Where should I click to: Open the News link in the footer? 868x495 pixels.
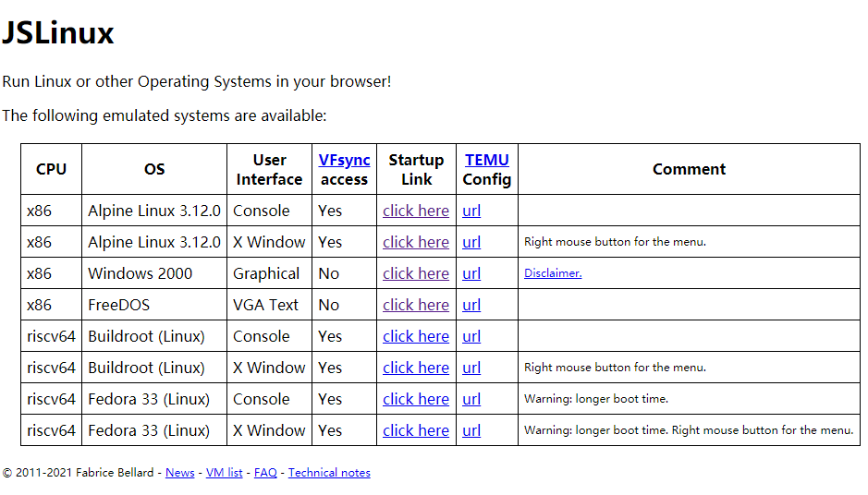pos(180,473)
